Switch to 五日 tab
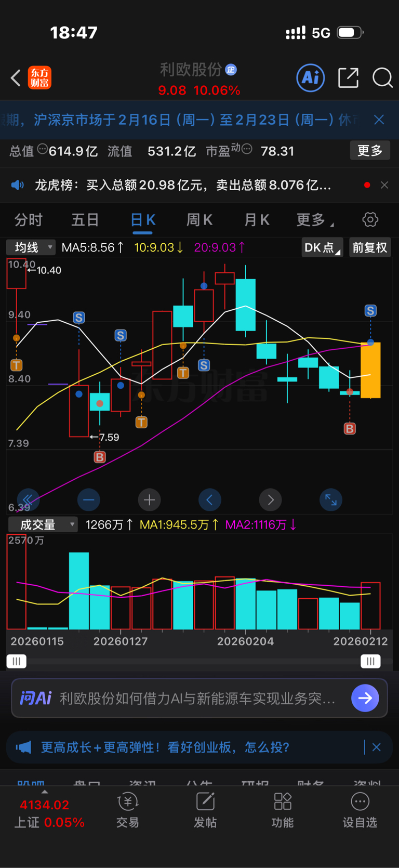Viewport: 399px width, 868px height. coord(85,220)
